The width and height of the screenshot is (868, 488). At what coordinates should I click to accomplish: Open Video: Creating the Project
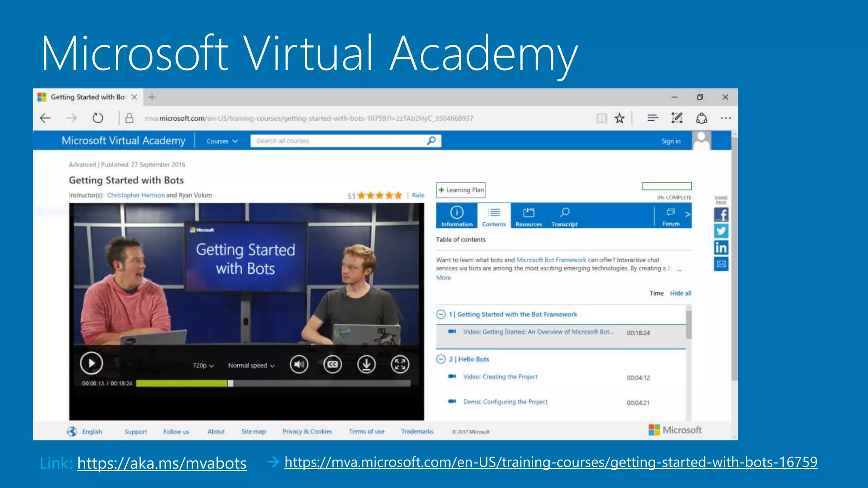click(500, 377)
